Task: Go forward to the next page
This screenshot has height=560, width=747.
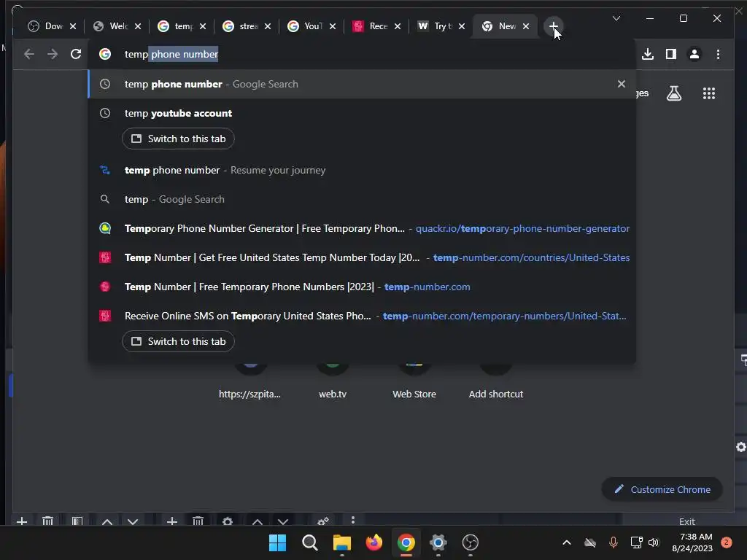Action: pos(53,54)
